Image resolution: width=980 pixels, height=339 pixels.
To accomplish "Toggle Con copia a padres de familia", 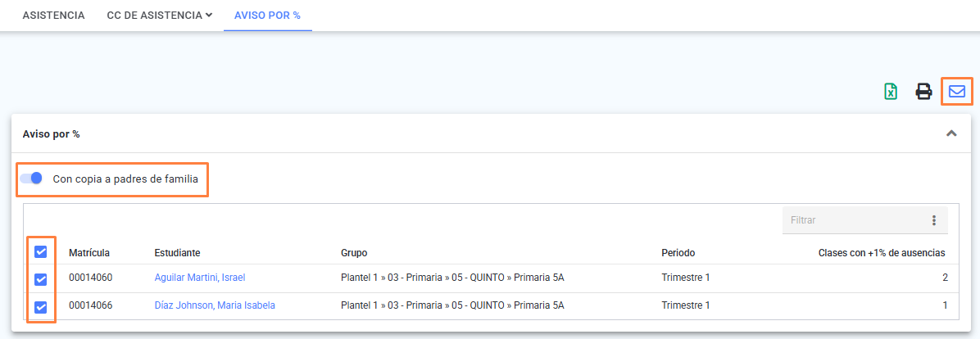I will click(x=30, y=179).
